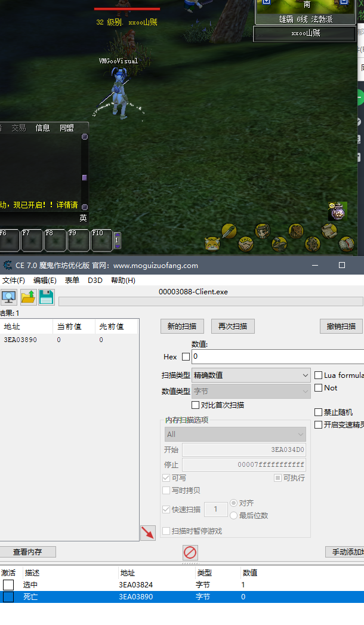Screen dimensions: 364x625
Task: Click the F9 skill slot
Action: (78, 240)
